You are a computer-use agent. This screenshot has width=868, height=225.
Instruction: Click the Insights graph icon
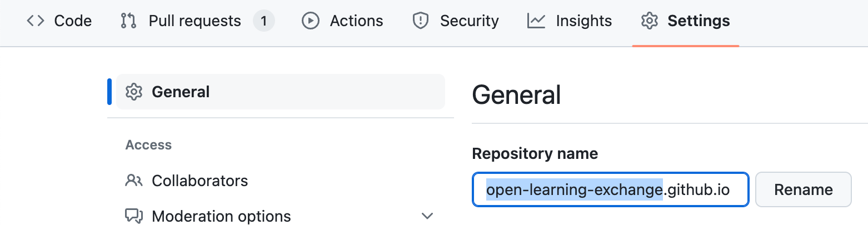point(536,21)
